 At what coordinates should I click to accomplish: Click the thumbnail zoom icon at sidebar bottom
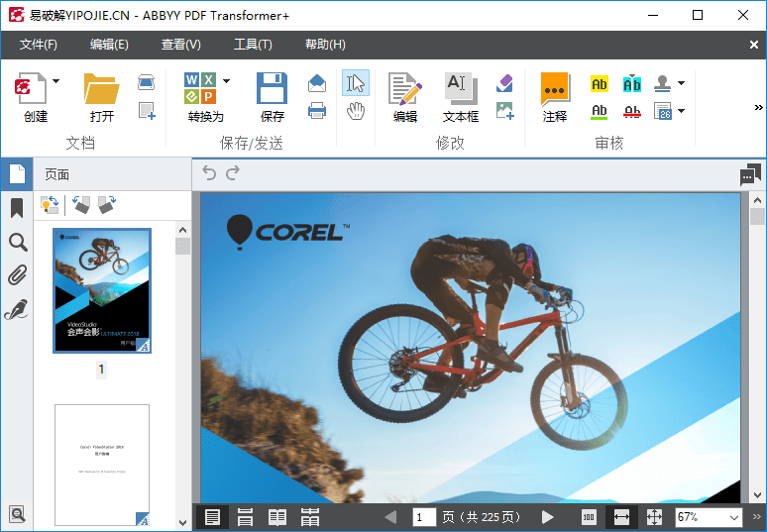[x=17, y=514]
